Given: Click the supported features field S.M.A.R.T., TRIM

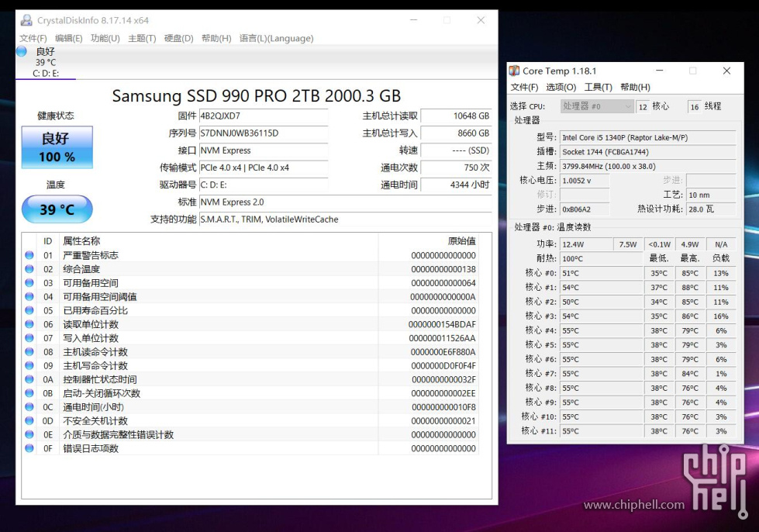Looking at the screenshot, I should pos(346,219).
